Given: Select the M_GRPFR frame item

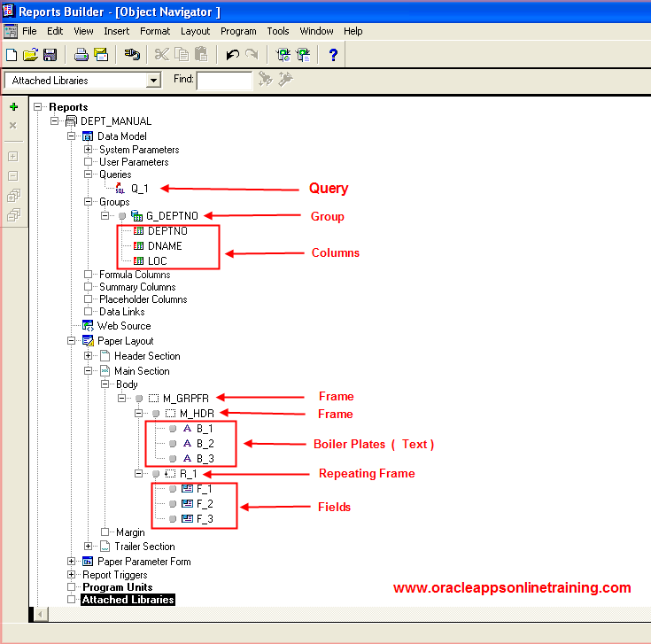Looking at the screenshot, I should (186, 399).
